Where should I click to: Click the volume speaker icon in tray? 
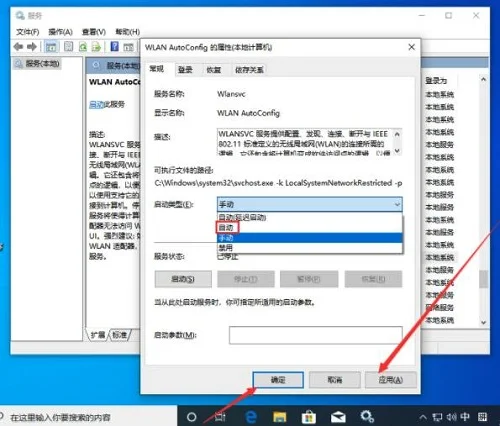pyautogui.click(x=451, y=417)
